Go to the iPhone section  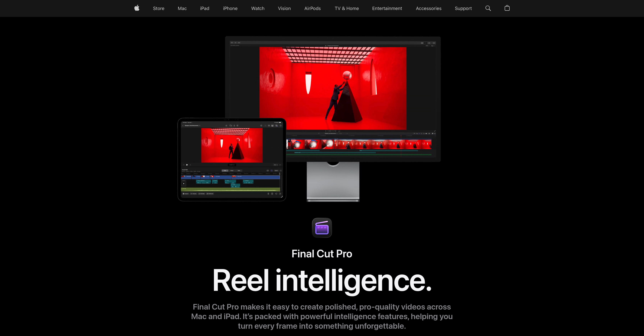[x=230, y=8]
